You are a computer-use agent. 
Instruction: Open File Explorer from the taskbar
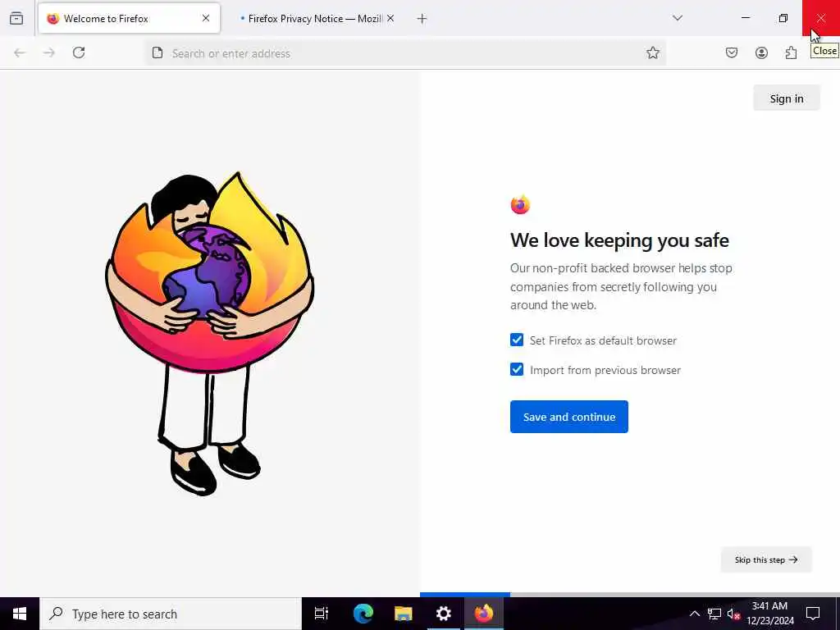click(404, 614)
